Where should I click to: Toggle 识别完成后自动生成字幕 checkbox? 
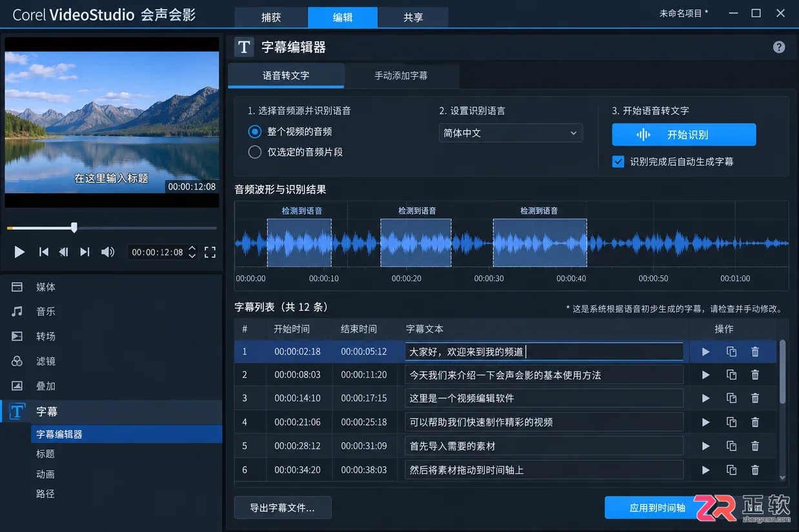618,162
